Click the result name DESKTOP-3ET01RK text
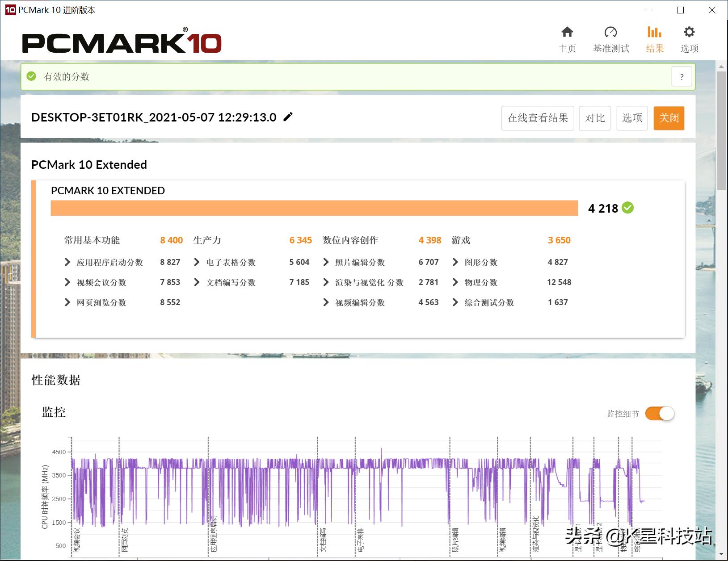This screenshot has height=561, width=728. pyautogui.click(x=154, y=117)
